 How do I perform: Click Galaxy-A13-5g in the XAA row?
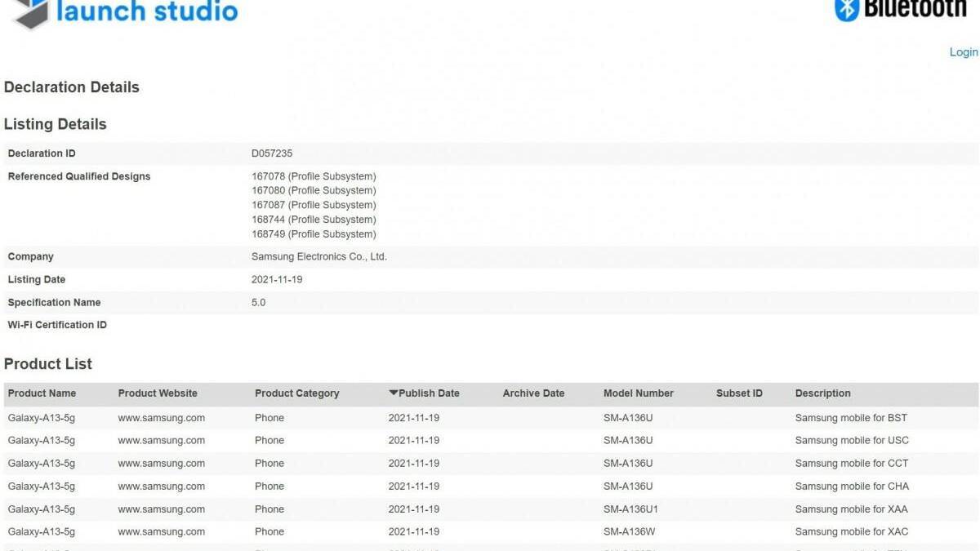42,509
